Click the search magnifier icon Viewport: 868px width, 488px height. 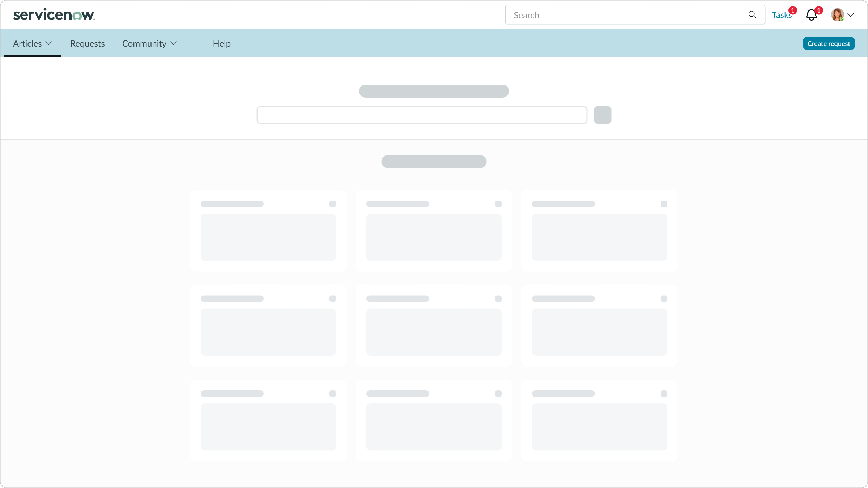752,15
